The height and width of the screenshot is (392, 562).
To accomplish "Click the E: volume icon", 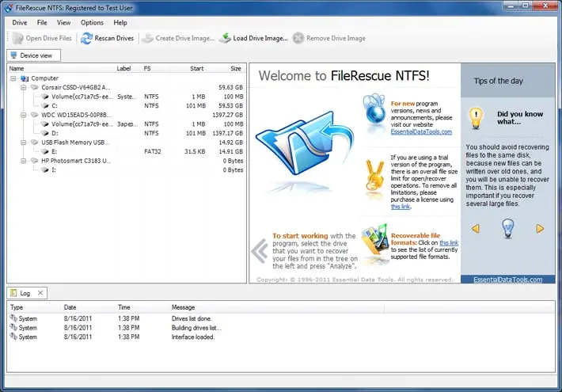I will (x=45, y=151).
